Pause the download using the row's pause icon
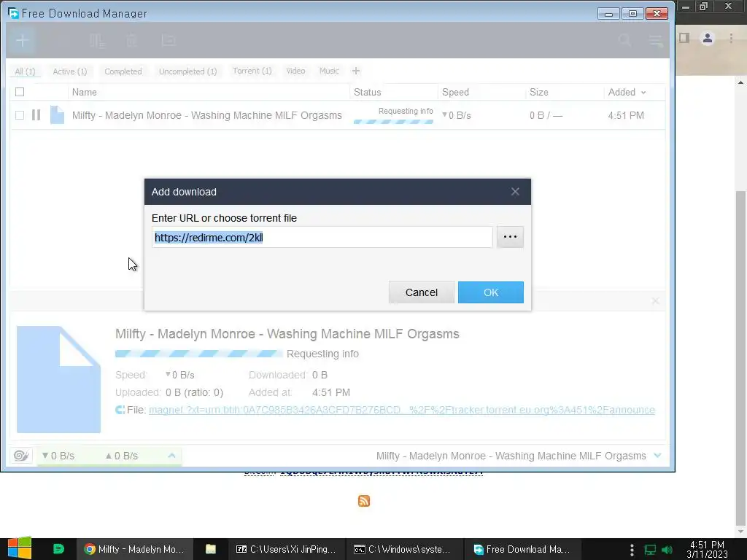Screen dimensions: 747x560 pos(36,115)
